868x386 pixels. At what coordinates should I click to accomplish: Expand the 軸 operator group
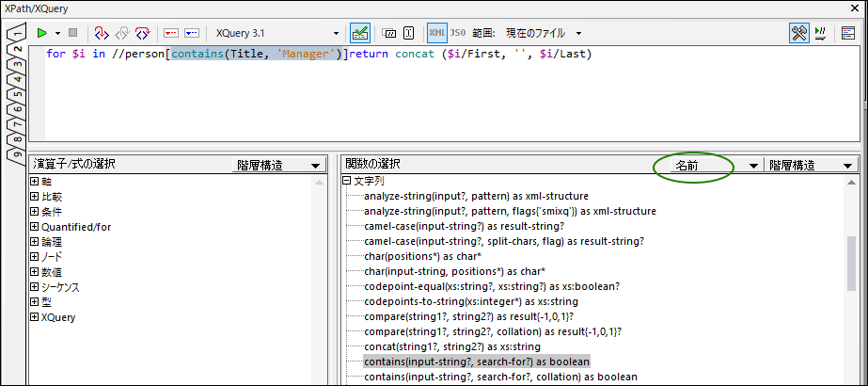coord(34,181)
